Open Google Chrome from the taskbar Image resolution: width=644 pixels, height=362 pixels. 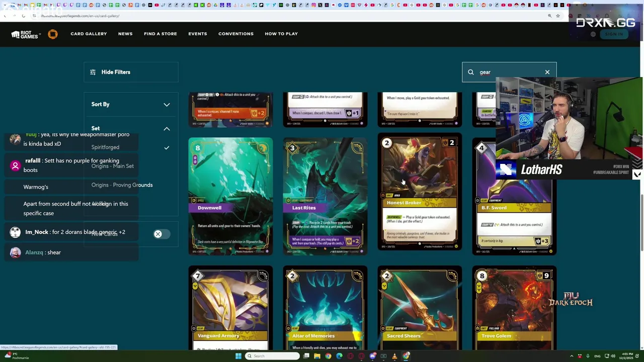(328, 356)
